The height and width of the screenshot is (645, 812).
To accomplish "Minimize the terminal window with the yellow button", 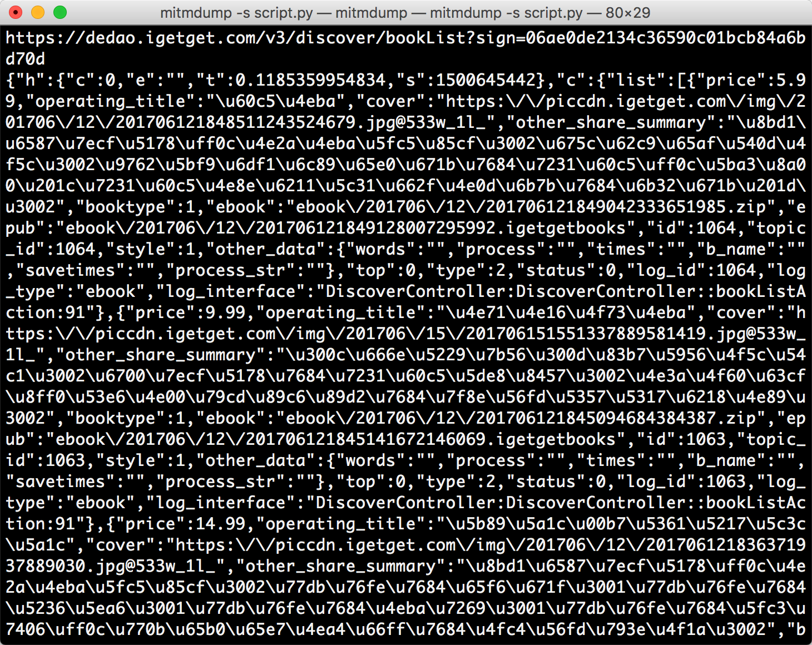I will (38, 12).
